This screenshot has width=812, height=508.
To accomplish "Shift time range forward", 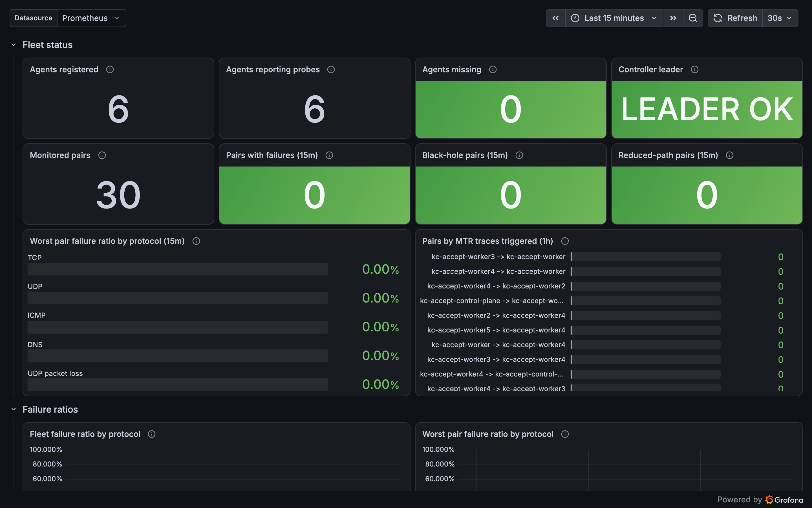I will point(673,18).
